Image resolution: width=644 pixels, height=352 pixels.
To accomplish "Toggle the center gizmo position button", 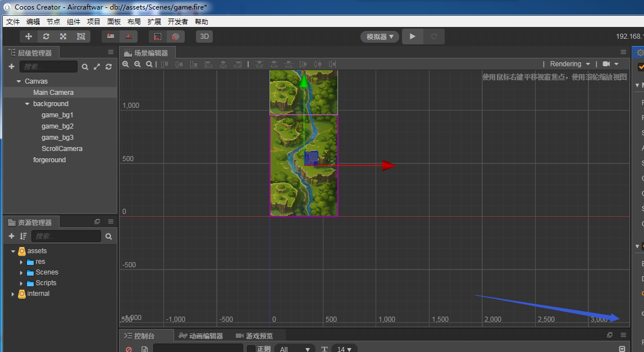I will click(129, 36).
